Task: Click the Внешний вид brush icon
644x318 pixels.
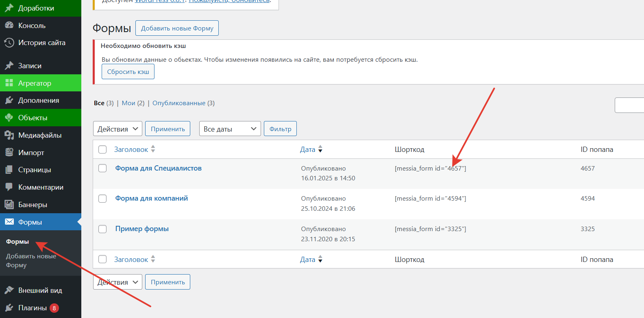Action: point(9,290)
